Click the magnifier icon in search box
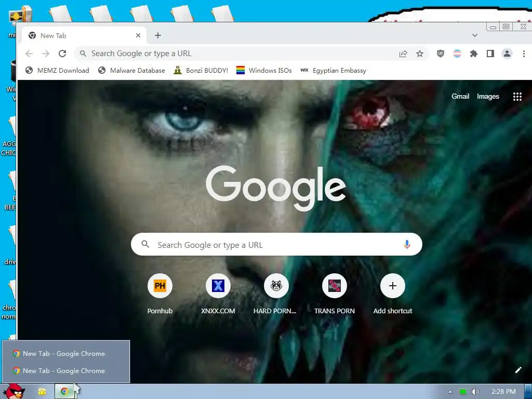Image resolution: width=532 pixels, height=399 pixels. click(145, 244)
